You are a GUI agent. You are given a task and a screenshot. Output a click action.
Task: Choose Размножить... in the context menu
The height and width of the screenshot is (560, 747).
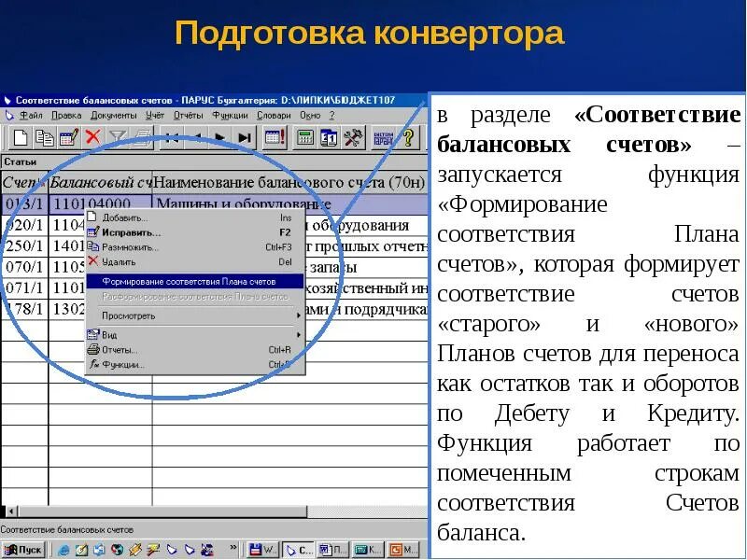pos(194,247)
